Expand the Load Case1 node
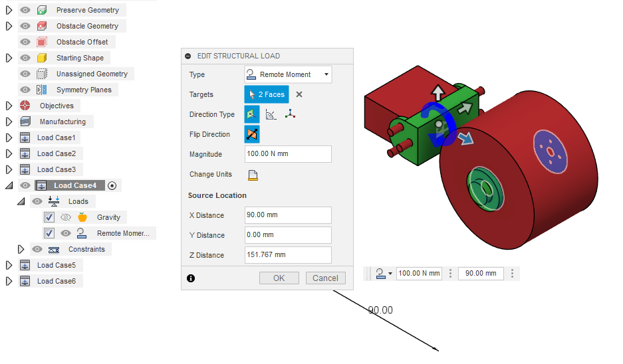Screen dimensions: 623x364 click(x=9, y=137)
